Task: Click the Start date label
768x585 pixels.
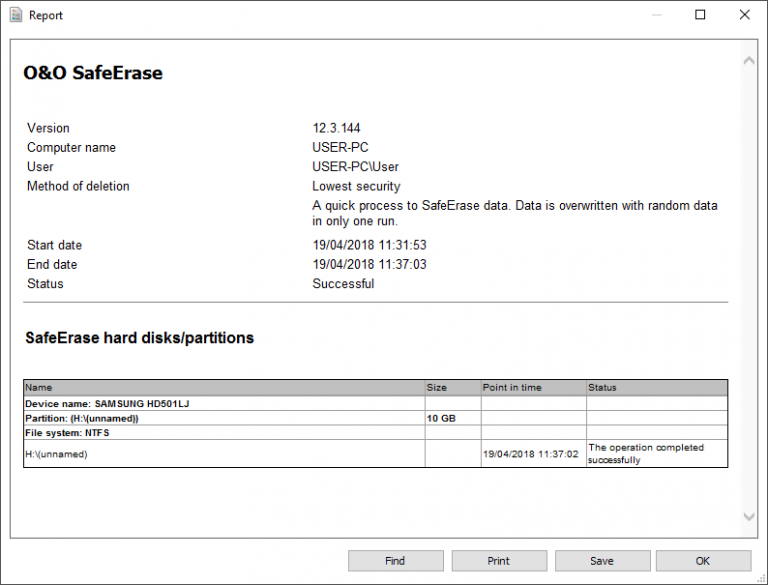Action: click(54, 245)
